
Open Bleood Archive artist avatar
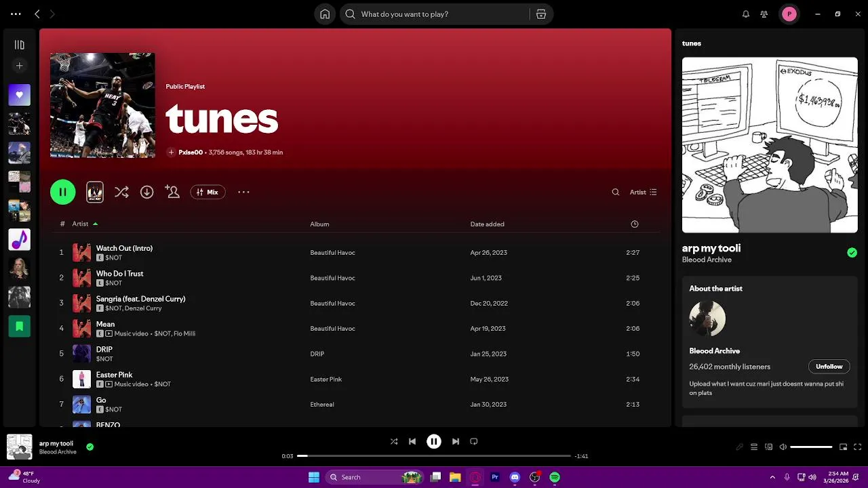pos(707,318)
